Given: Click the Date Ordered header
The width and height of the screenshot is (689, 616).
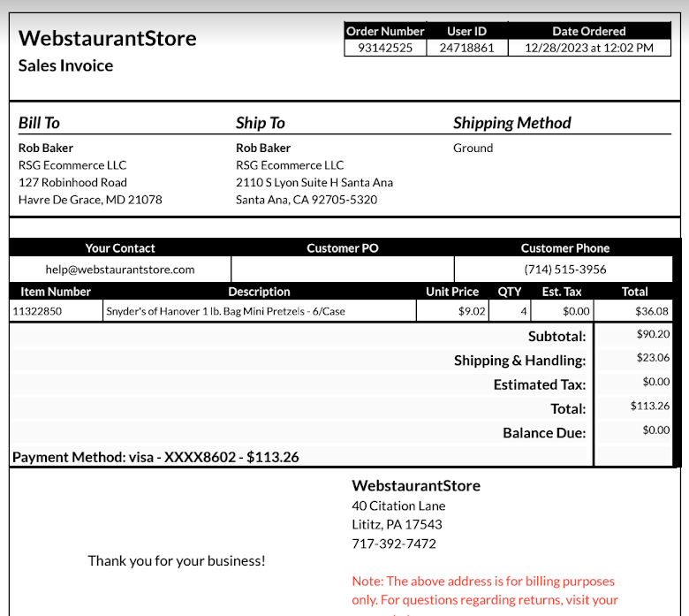Looking at the screenshot, I should (x=589, y=31).
